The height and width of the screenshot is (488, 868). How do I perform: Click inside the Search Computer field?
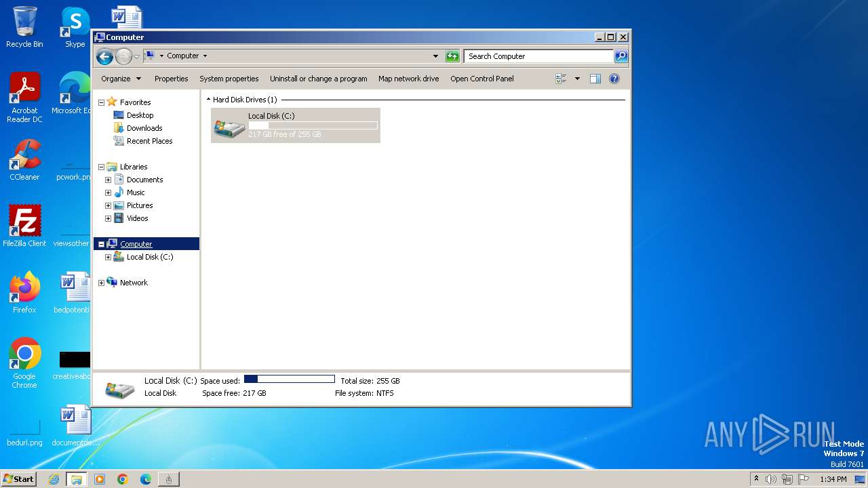point(539,56)
